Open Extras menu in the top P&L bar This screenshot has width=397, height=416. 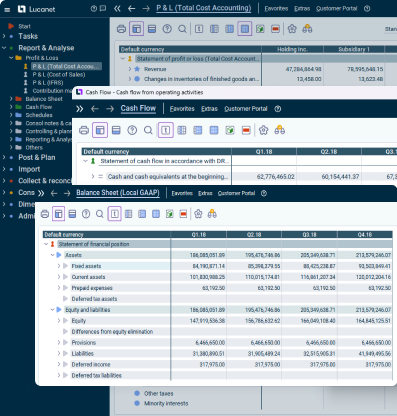[302, 9]
